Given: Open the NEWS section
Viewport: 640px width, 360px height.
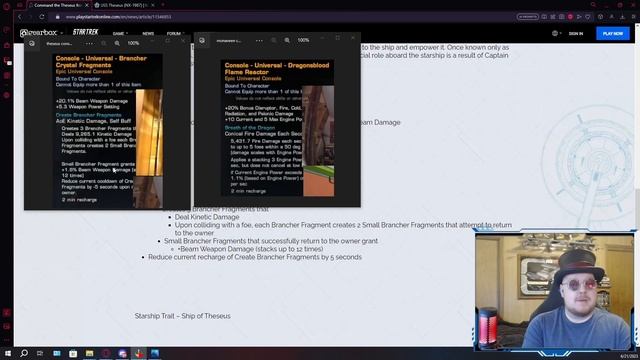Looking at the screenshot, I should pyautogui.click(x=148, y=33).
